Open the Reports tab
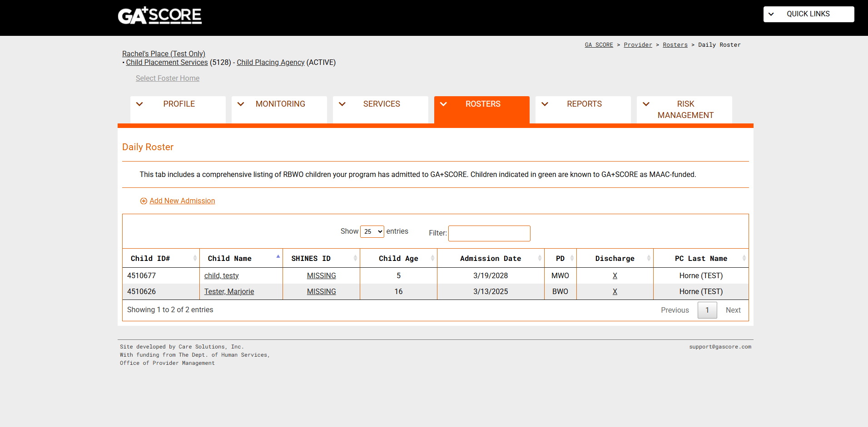The height and width of the screenshot is (427, 868). click(584, 104)
